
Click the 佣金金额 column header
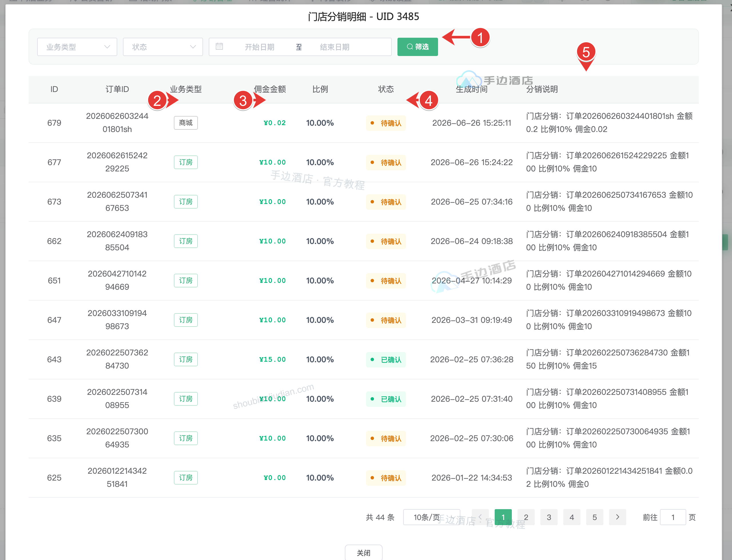[x=270, y=89]
